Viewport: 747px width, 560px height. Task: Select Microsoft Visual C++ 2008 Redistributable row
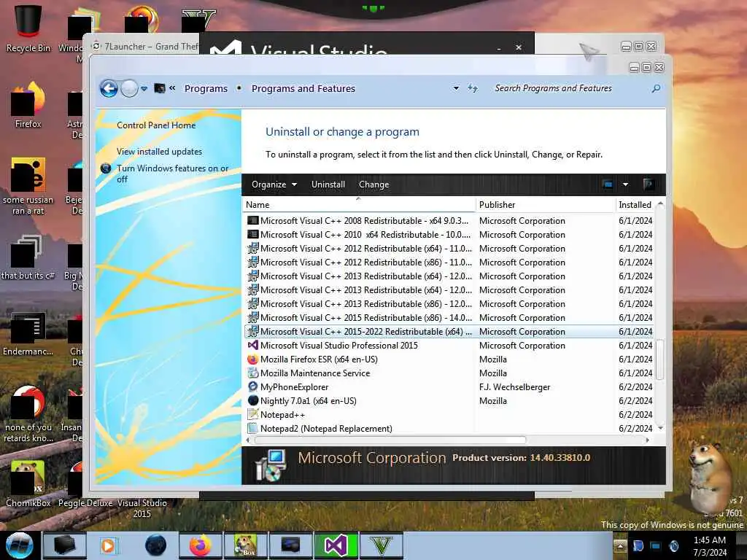point(449,221)
